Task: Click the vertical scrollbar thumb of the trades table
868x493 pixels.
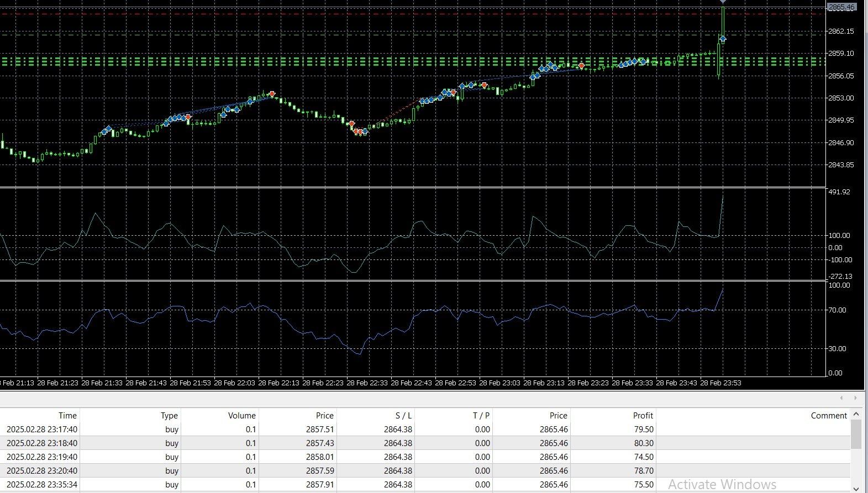Action: click(856, 434)
